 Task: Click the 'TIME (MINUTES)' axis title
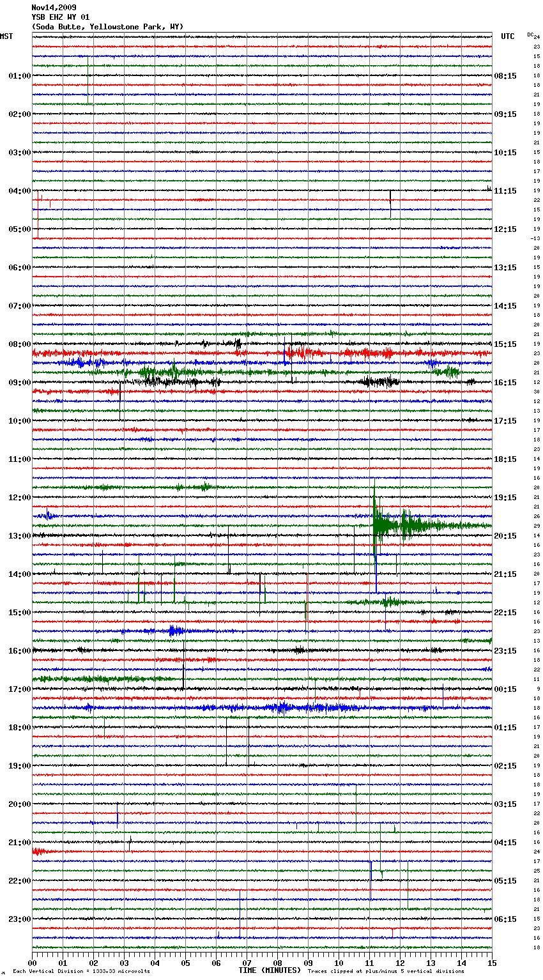click(270, 970)
